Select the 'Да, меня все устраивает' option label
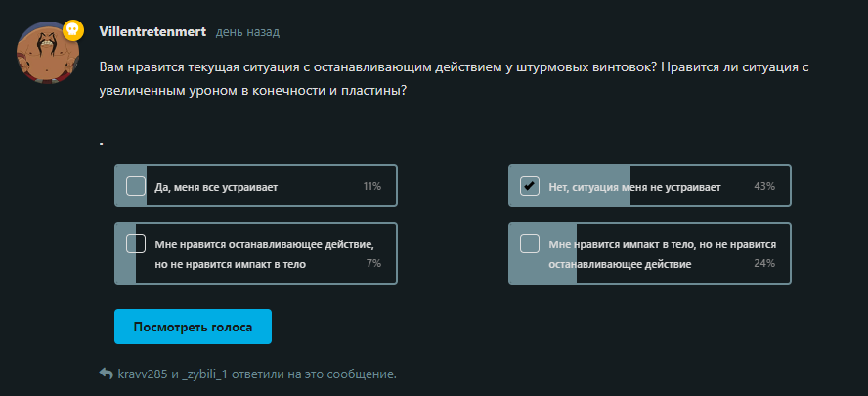The height and width of the screenshot is (396, 868). coord(216,187)
